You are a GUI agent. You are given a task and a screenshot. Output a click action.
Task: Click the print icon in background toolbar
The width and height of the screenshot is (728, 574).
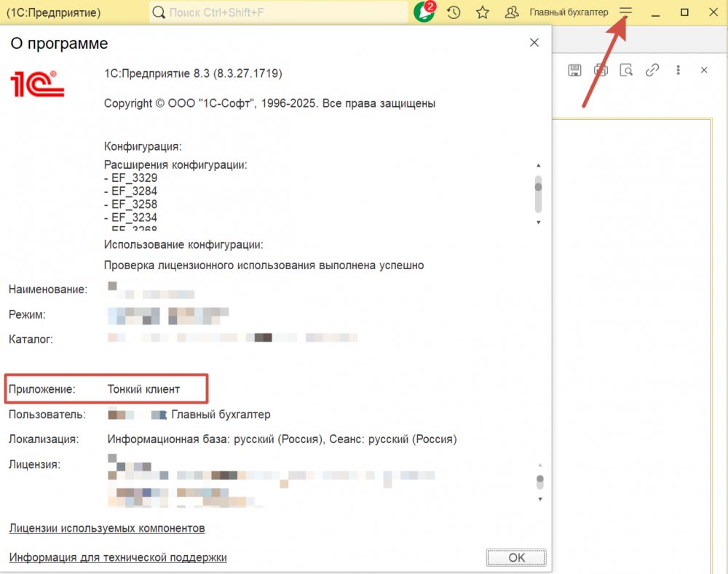(x=601, y=70)
